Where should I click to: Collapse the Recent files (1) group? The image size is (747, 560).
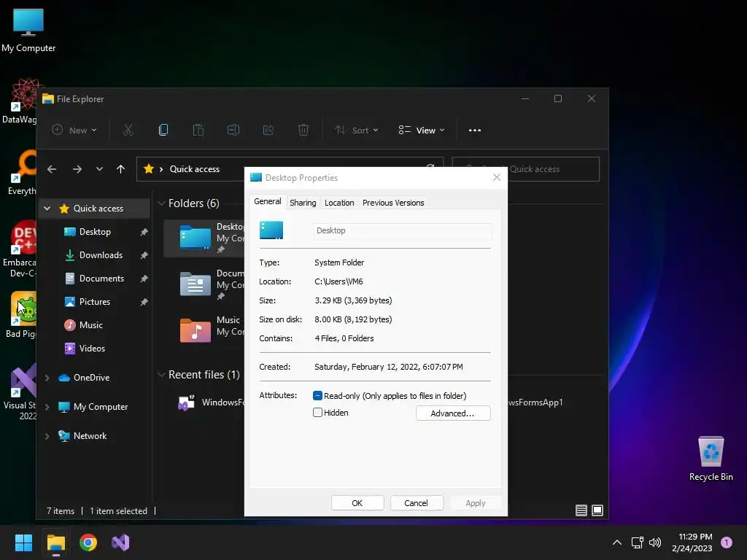161,375
